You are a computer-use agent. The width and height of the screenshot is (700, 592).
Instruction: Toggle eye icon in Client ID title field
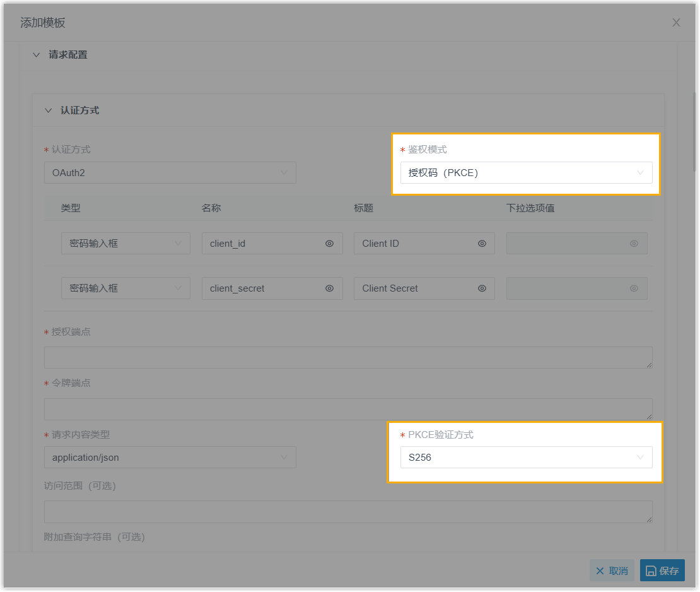tap(482, 244)
